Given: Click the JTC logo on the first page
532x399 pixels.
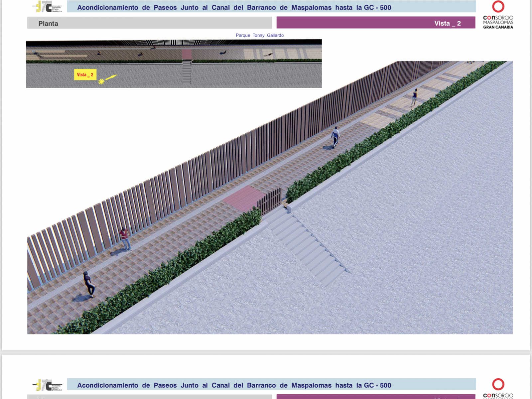Looking at the screenshot, I should click(x=47, y=7).
